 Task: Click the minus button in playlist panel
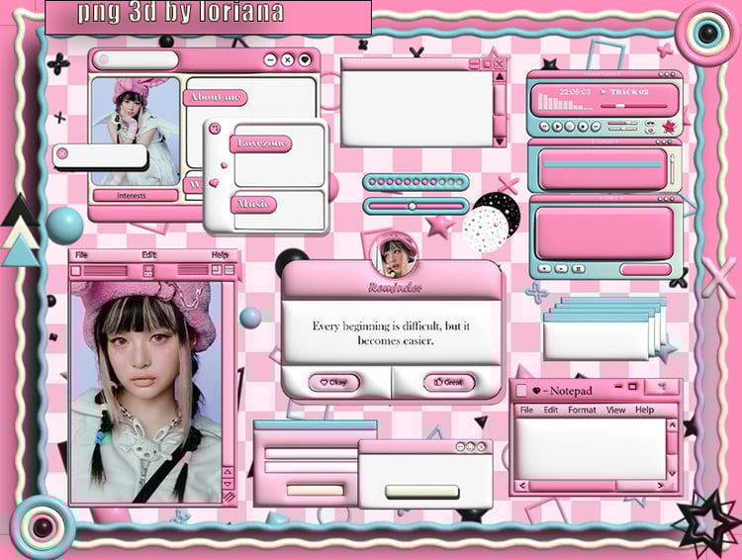coord(561,268)
